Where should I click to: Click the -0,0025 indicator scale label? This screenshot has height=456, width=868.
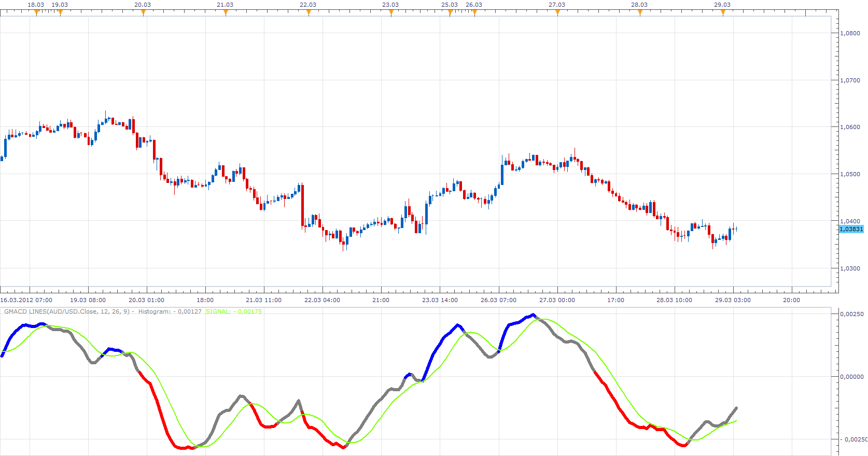point(854,439)
